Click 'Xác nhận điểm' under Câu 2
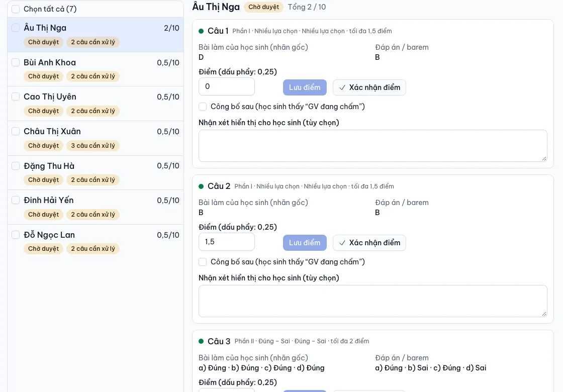563x392 pixels. pos(369,243)
